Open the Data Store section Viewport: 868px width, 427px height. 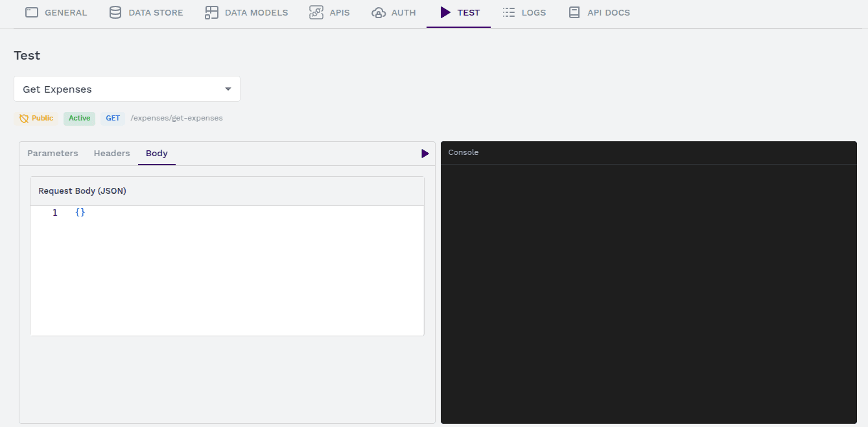[114, 12]
